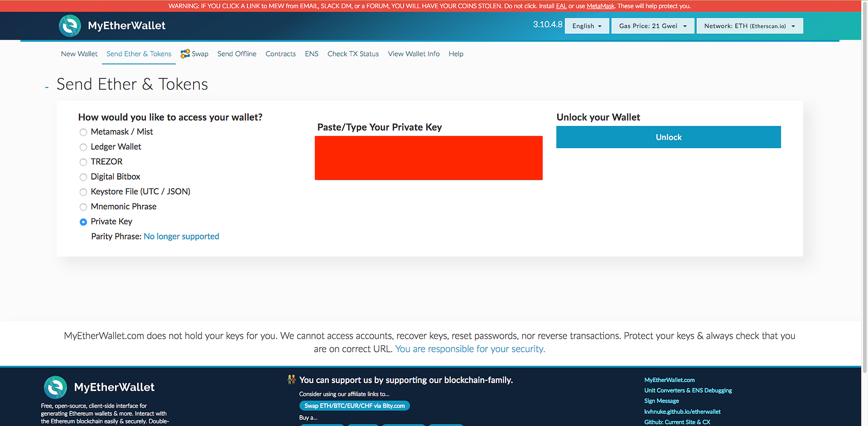Viewport: 868px width, 426px height.
Task: Select the TREZOR radio button
Action: coord(83,162)
